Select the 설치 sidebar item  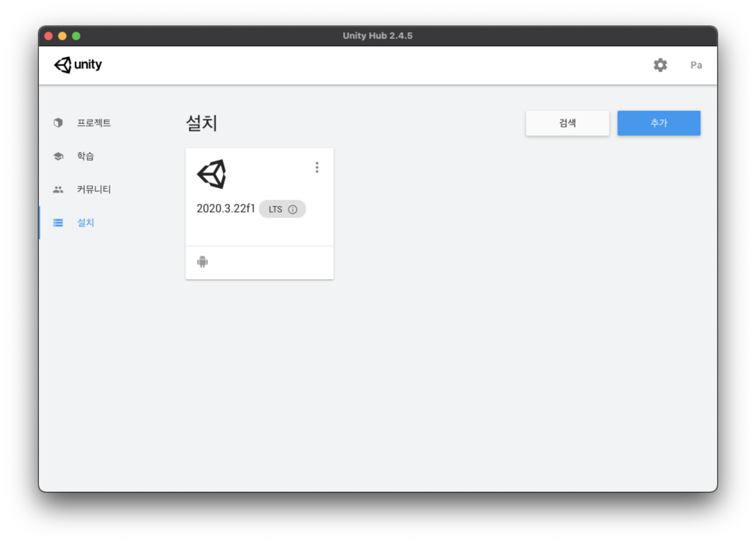click(x=85, y=223)
